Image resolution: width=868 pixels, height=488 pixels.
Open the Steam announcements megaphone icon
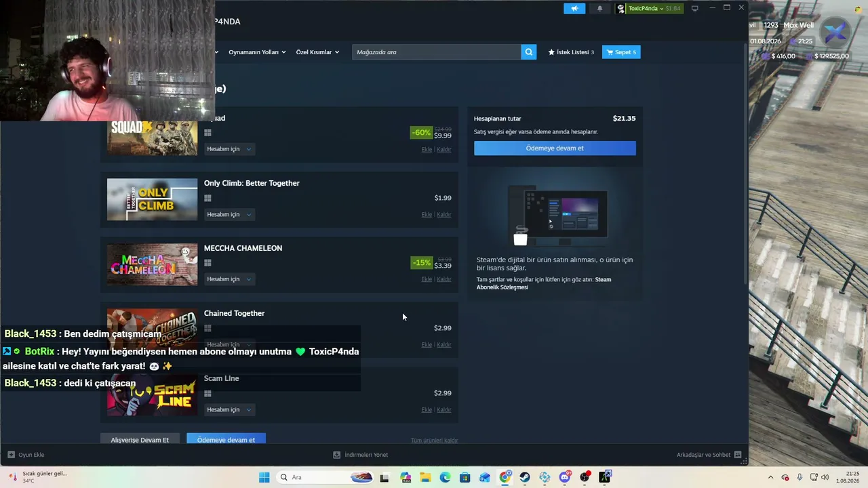coord(574,8)
